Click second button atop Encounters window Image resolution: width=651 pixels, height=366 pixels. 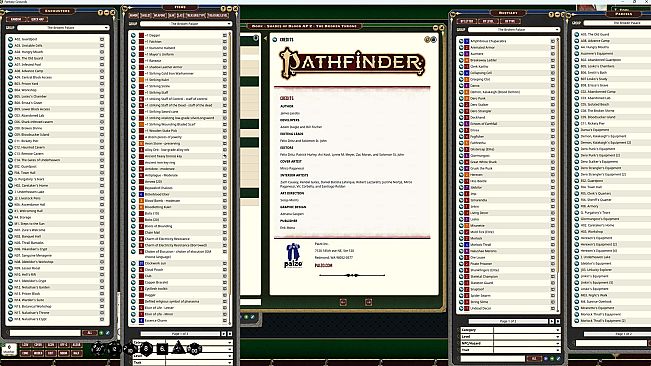pyautogui.click(x=38, y=19)
